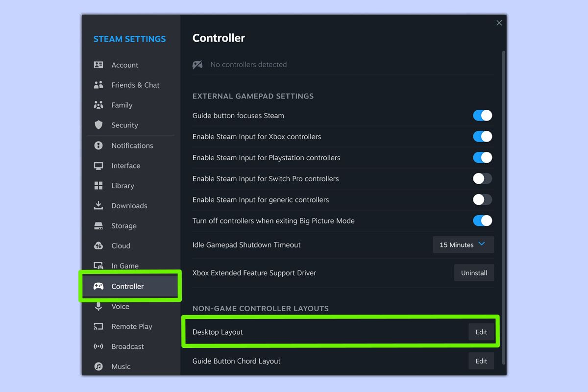Select the Music note icon
The height and width of the screenshot is (392, 588).
(x=98, y=367)
